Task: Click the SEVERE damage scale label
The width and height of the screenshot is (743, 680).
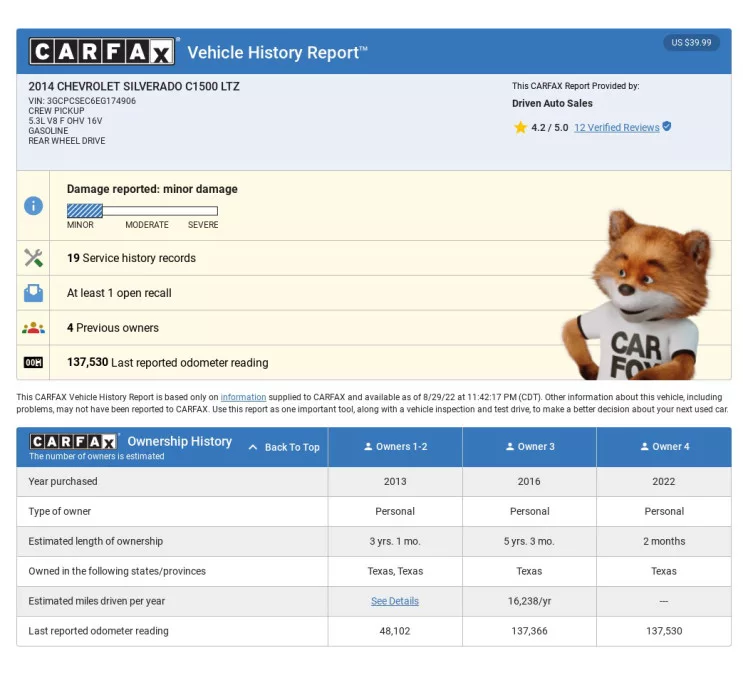Action: pyautogui.click(x=203, y=225)
